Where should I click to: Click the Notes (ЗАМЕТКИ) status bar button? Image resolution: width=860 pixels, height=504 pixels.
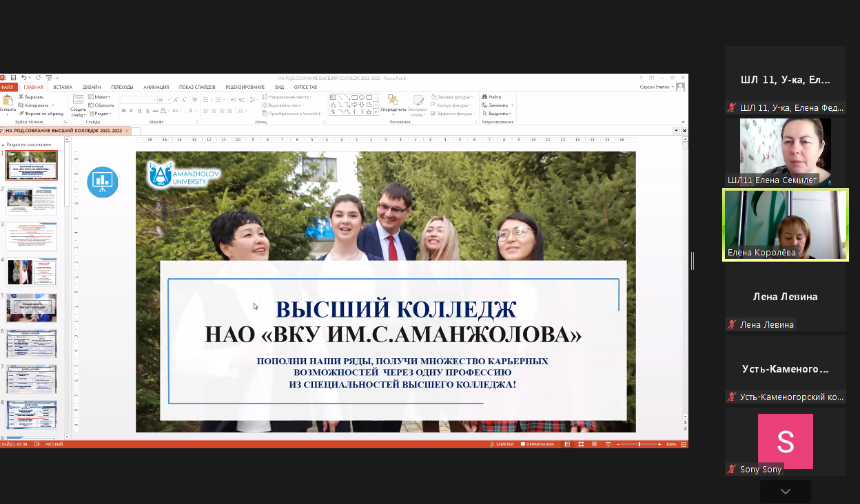pos(502,444)
